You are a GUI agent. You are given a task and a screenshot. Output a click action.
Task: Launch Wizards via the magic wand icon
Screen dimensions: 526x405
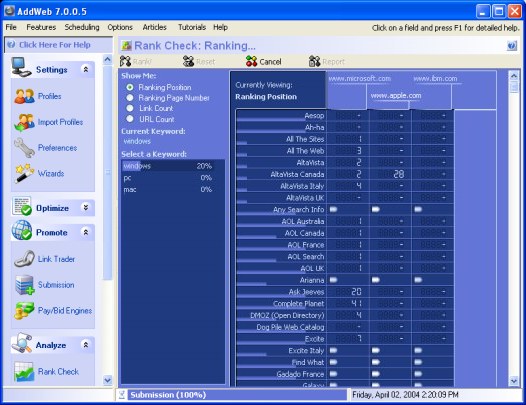[x=39, y=173]
